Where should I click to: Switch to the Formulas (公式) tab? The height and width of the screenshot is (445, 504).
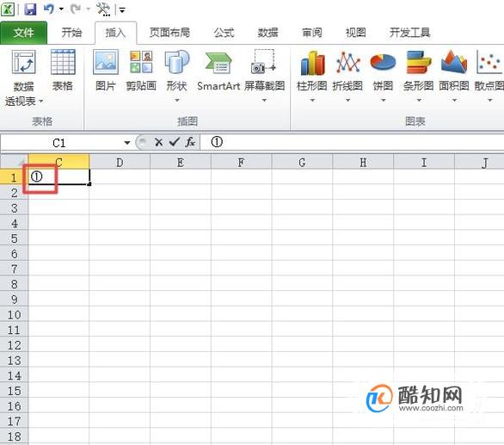coord(224,33)
